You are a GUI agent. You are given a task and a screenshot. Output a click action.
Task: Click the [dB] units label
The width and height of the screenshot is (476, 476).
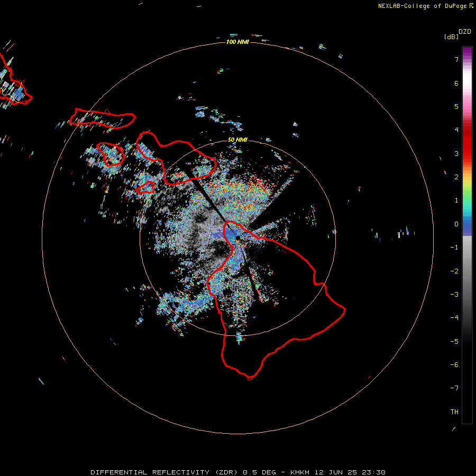452,37
